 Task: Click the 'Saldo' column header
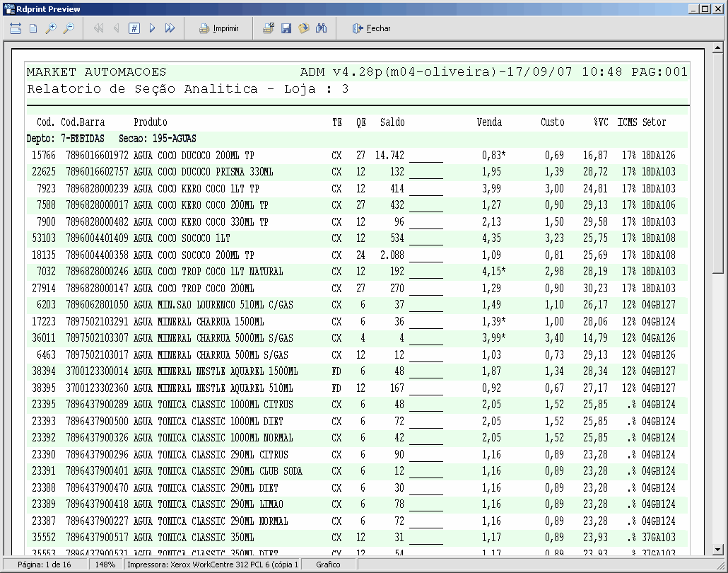(392, 122)
